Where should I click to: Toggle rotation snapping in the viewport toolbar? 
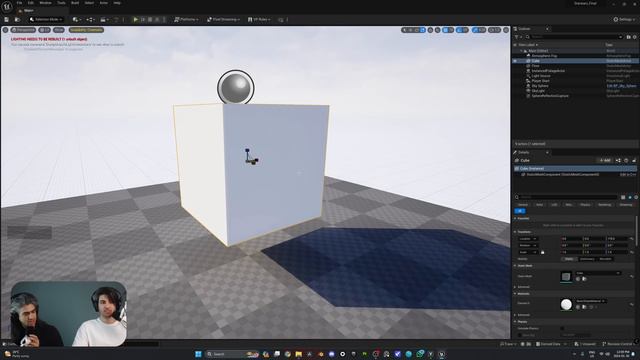click(x=459, y=30)
